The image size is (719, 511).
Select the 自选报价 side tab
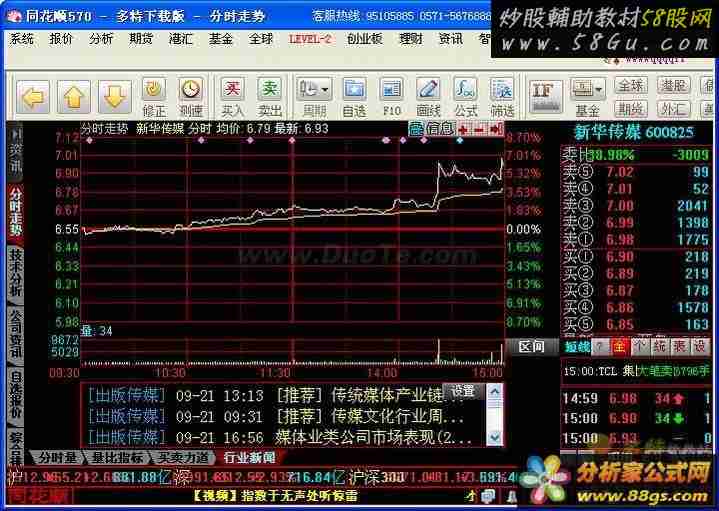pos(16,395)
